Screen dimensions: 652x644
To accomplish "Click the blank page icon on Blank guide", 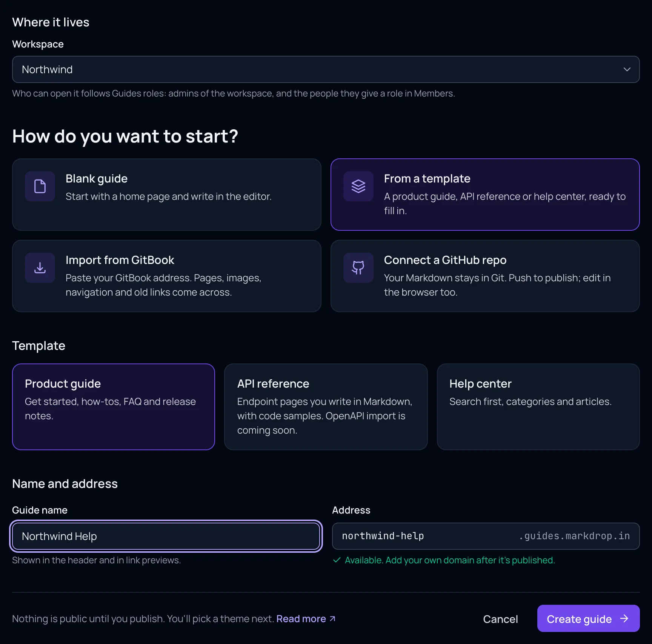I will (x=40, y=186).
